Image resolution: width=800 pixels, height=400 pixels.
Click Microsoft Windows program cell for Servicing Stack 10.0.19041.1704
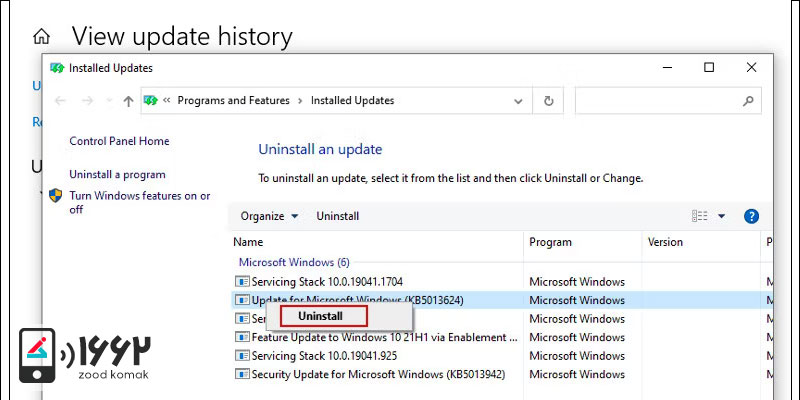[577, 282]
